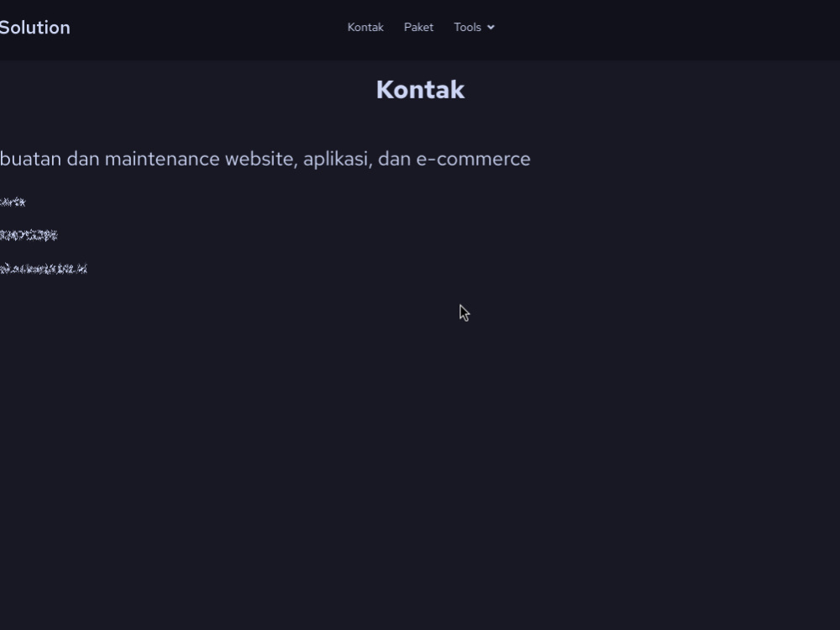840x630 pixels.
Task: Open the Kontak navigation link
Action: [x=365, y=28]
